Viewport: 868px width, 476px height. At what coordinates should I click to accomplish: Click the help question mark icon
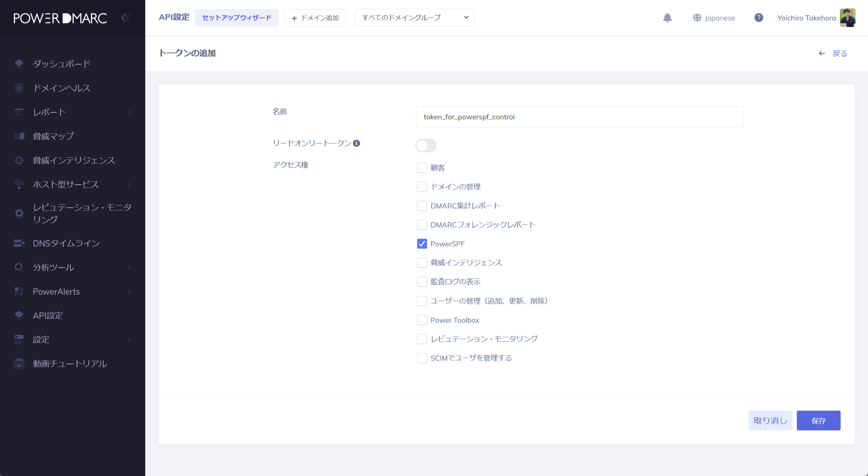[x=758, y=18]
